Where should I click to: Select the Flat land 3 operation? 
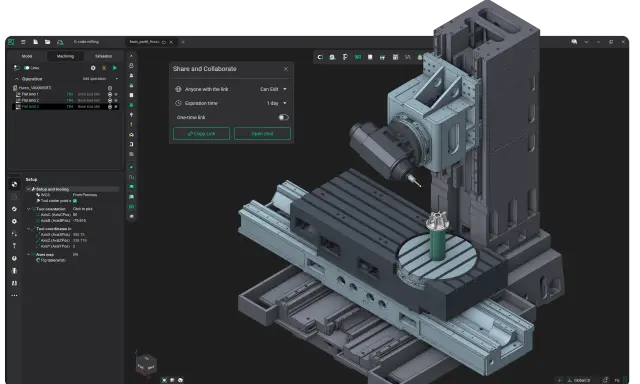pyautogui.click(x=65, y=107)
